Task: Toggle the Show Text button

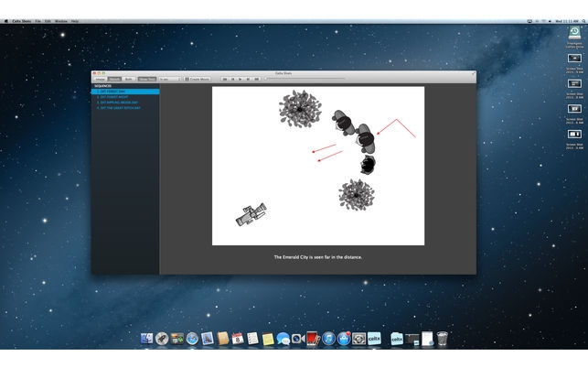Action: coord(147,80)
